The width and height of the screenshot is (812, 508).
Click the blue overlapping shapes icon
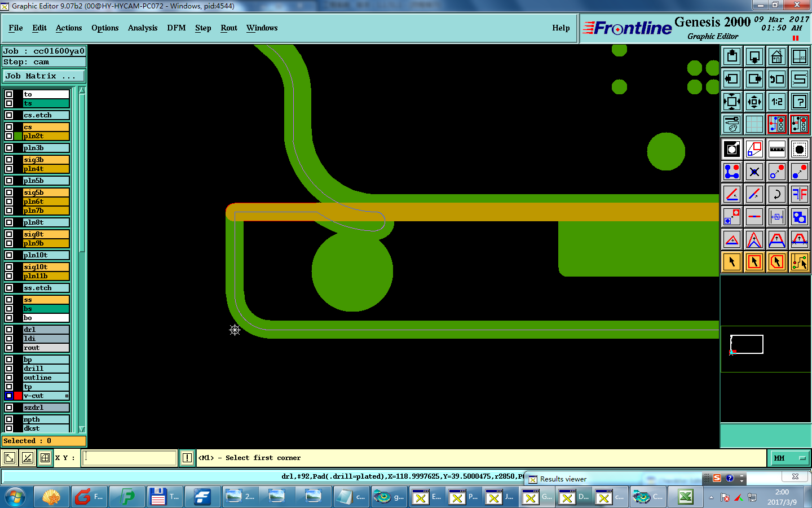point(800,217)
